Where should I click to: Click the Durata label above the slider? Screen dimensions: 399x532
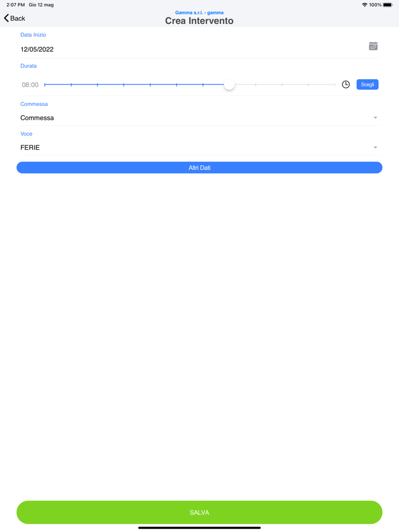point(28,66)
